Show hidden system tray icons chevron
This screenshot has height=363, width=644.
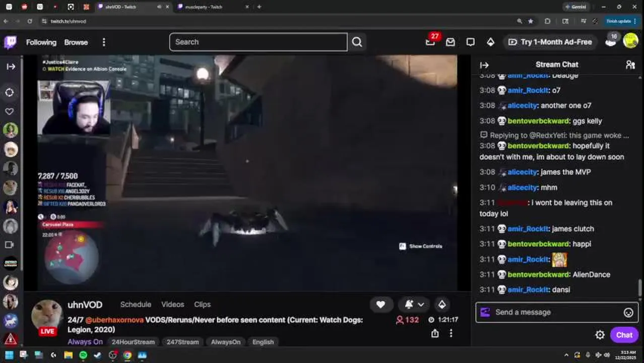click(566, 355)
